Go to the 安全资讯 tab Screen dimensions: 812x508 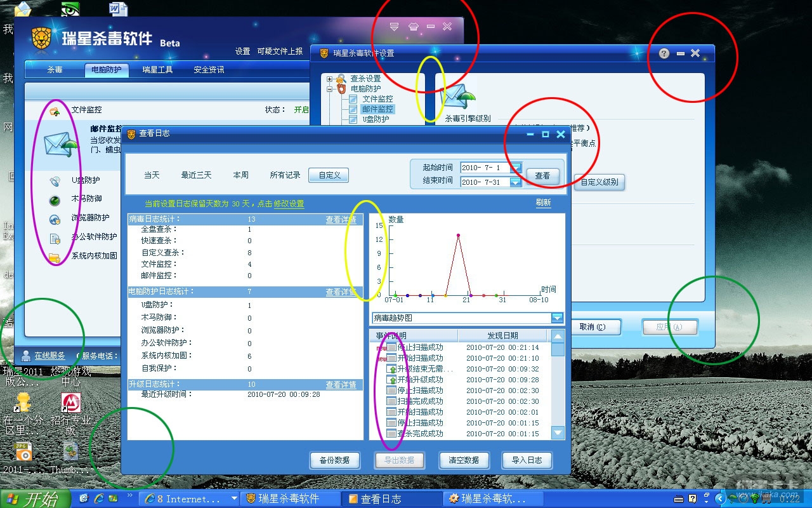pyautogui.click(x=209, y=70)
